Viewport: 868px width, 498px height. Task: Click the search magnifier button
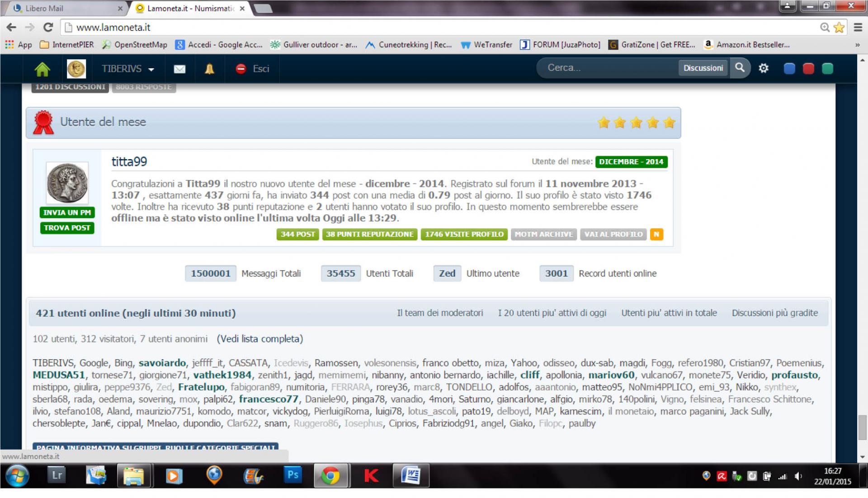740,68
